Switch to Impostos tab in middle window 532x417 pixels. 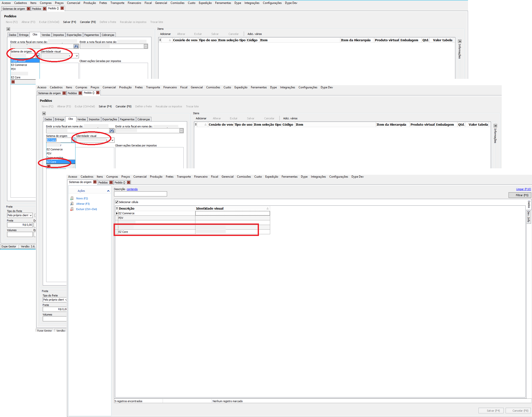[94, 119]
